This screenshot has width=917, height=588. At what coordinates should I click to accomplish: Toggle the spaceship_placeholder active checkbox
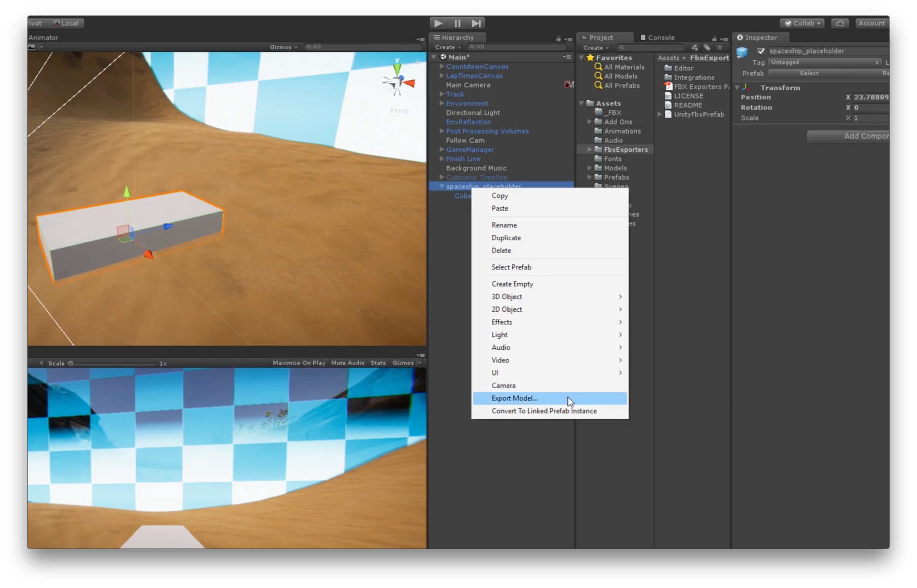761,51
